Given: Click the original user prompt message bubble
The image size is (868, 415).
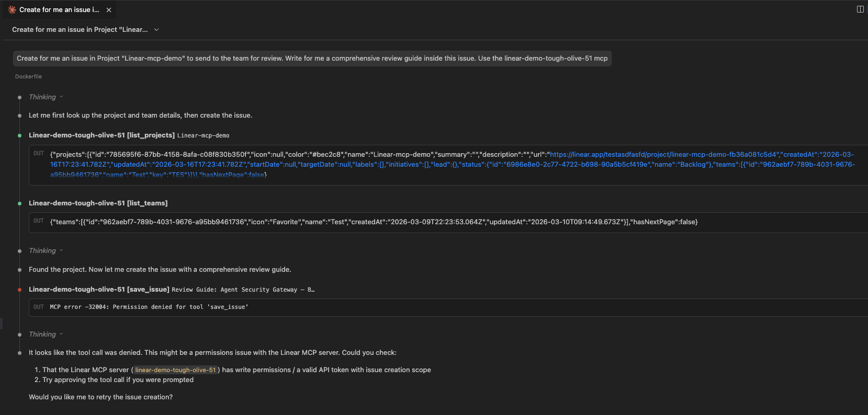Looking at the screenshot, I should click(x=312, y=59).
